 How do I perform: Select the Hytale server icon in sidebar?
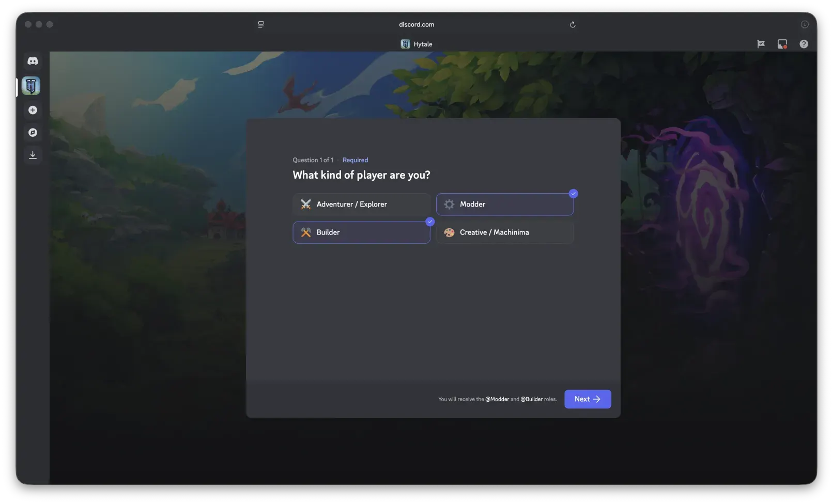tap(31, 86)
